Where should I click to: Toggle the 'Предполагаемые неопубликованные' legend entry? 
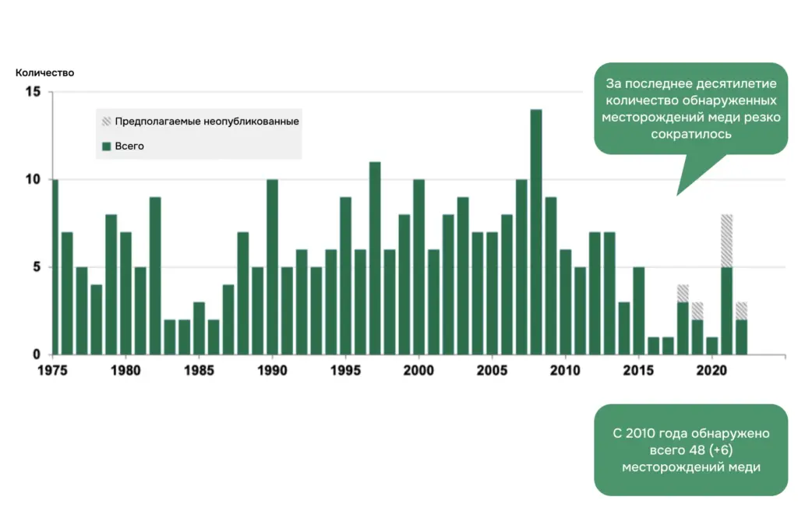click(207, 122)
